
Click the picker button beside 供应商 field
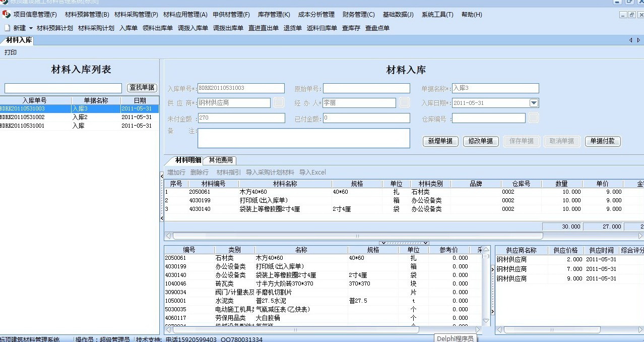pos(279,103)
